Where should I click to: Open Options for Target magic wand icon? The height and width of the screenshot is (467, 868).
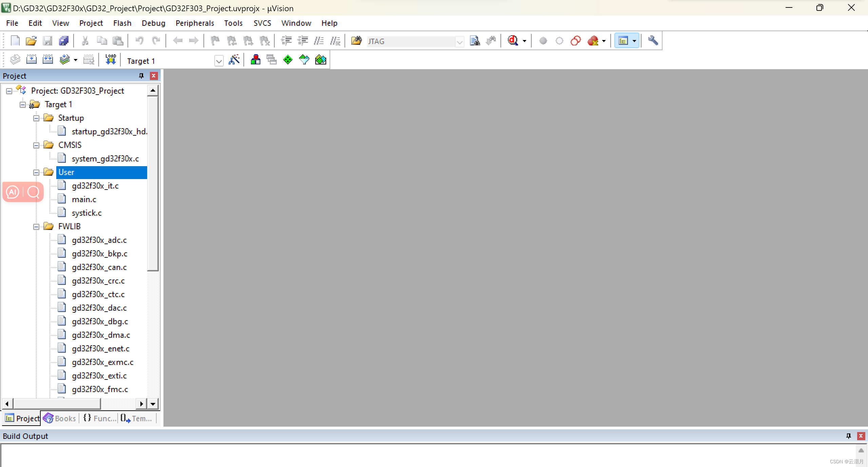click(x=234, y=60)
